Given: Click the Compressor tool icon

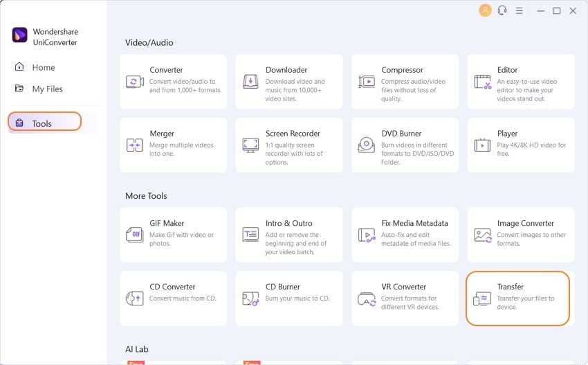Looking at the screenshot, I should [367, 82].
